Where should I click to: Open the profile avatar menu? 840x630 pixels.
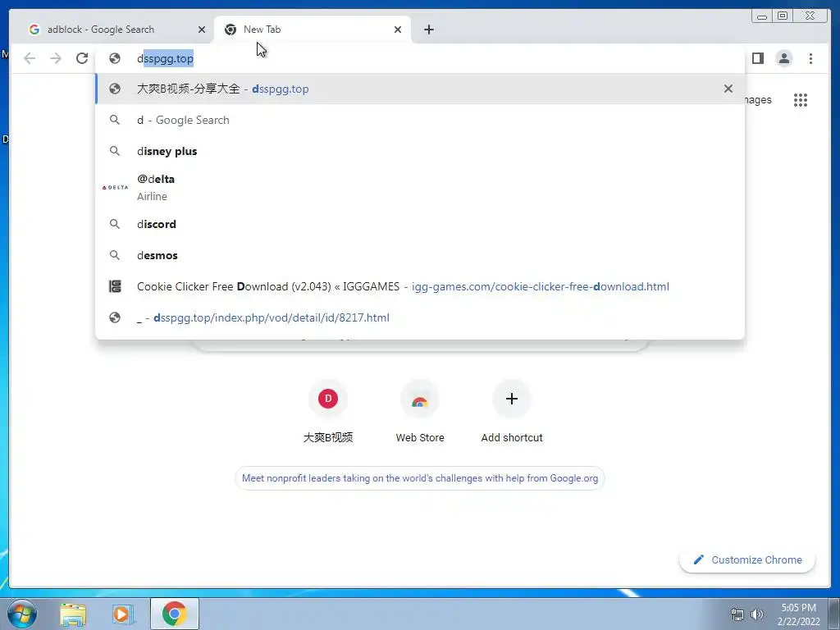[x=783, y=58]
